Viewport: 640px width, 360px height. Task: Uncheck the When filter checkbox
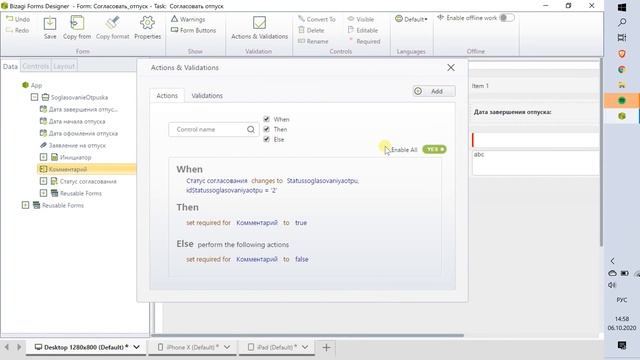(267, 119)
